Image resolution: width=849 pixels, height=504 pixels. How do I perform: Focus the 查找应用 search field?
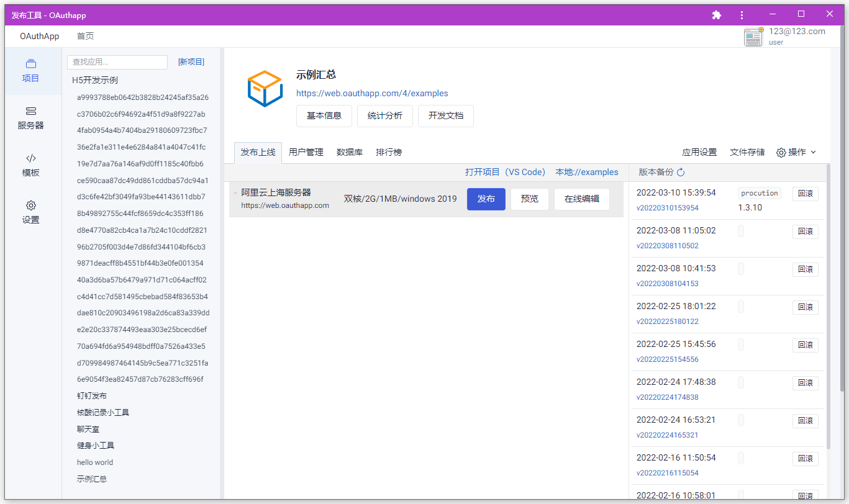[x=117, y=62]
